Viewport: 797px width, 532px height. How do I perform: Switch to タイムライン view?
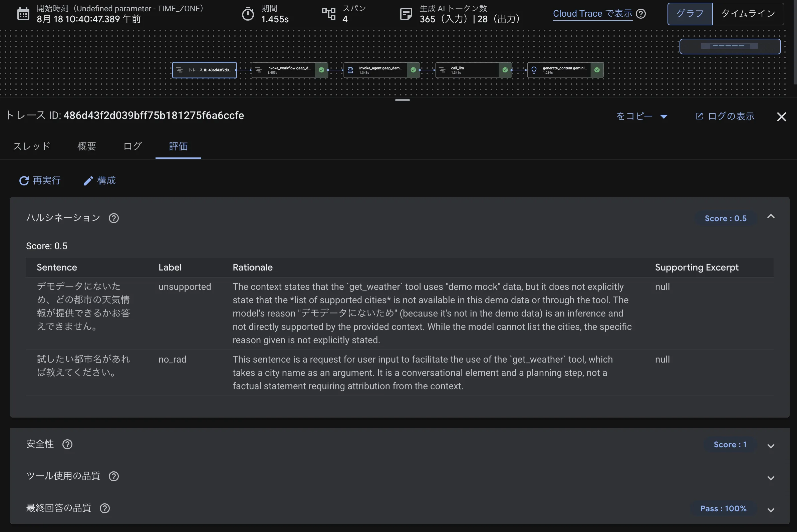point(748,14)
